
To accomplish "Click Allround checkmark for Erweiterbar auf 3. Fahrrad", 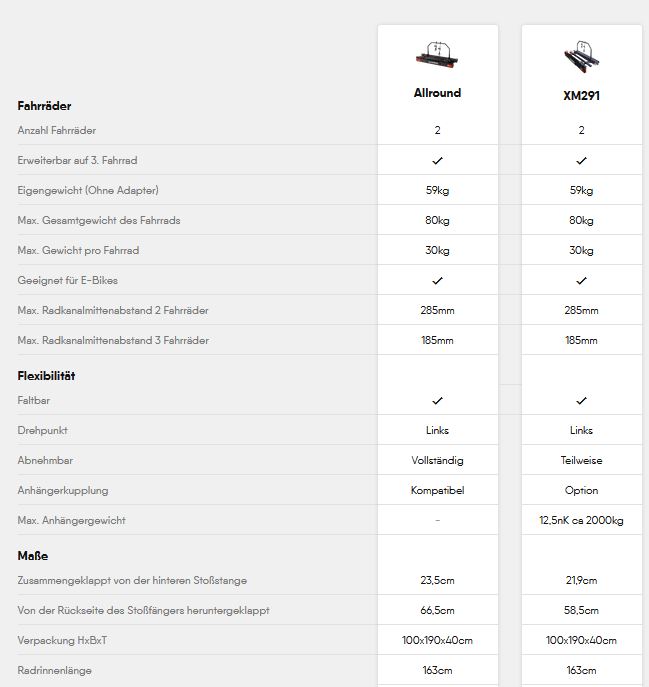I will click(437, 161).
